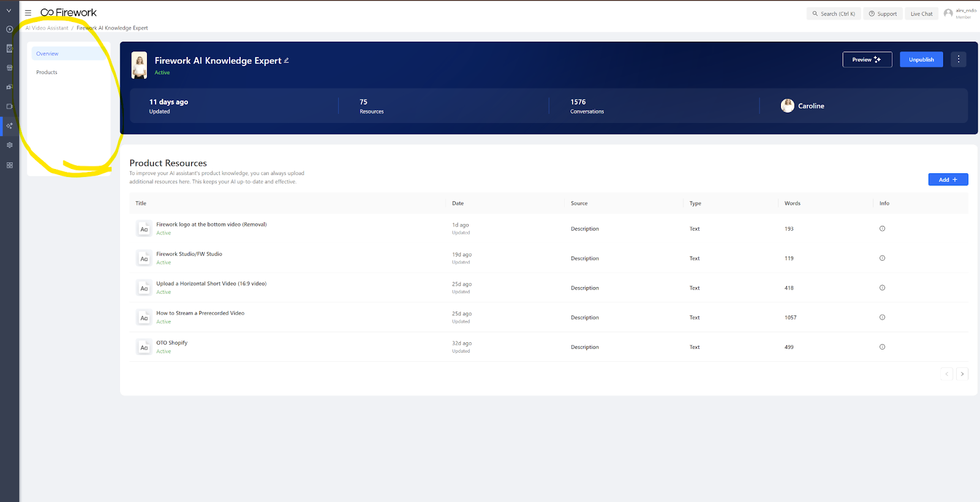The height and width of the screenshot is (502, 980).
Task: Click text icon of Firework Studio row
Action: click(x=144, y=258)
